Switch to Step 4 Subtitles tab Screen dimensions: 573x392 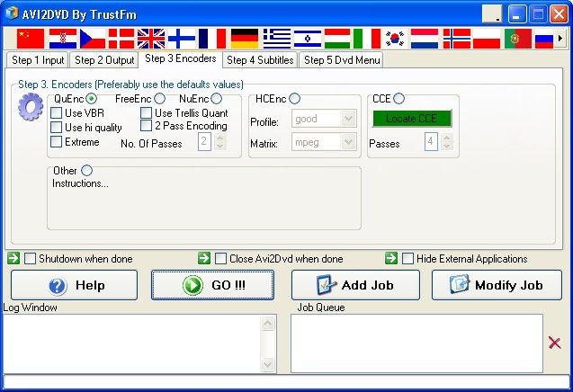pyautogui.click(x=260, y=60)
